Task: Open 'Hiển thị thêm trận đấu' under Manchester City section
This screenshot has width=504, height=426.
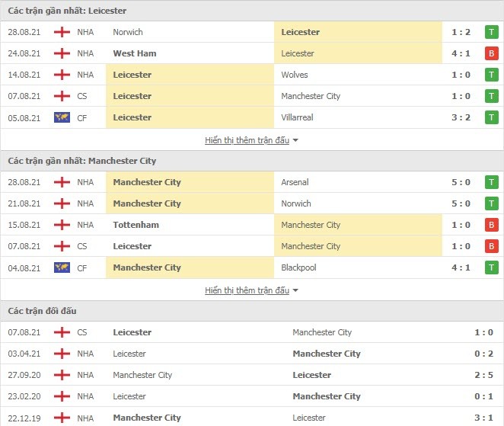Action: [247, 290]
